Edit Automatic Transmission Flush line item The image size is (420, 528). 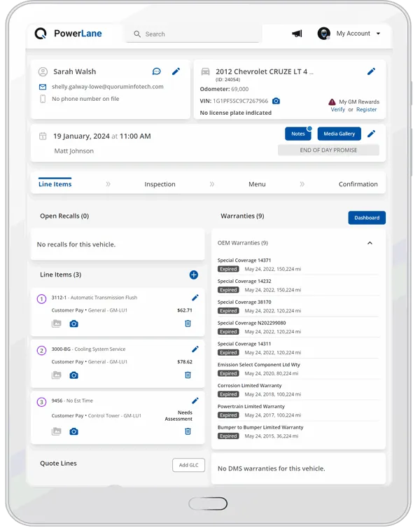click(195, 298)
